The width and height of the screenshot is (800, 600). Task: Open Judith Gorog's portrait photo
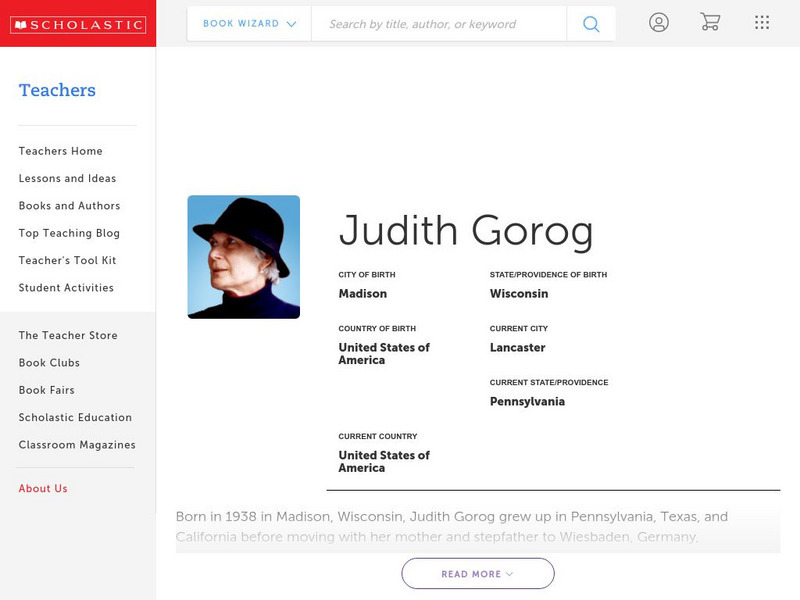(243, 257)
